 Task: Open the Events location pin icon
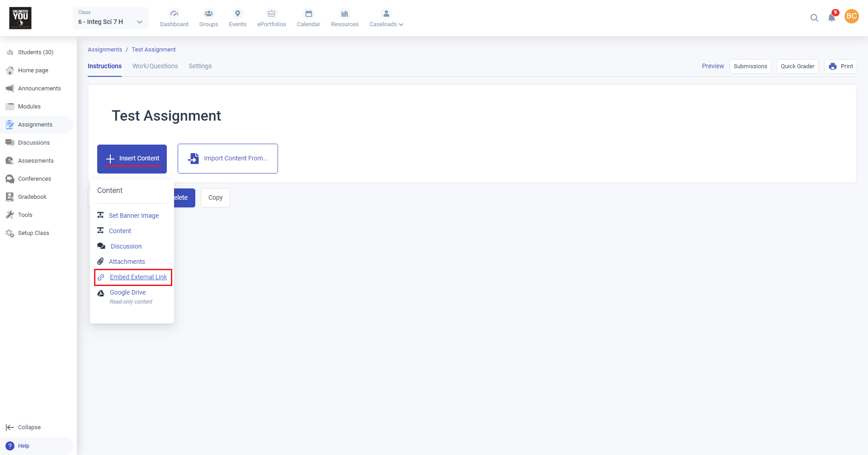click(x=237, y=14)
